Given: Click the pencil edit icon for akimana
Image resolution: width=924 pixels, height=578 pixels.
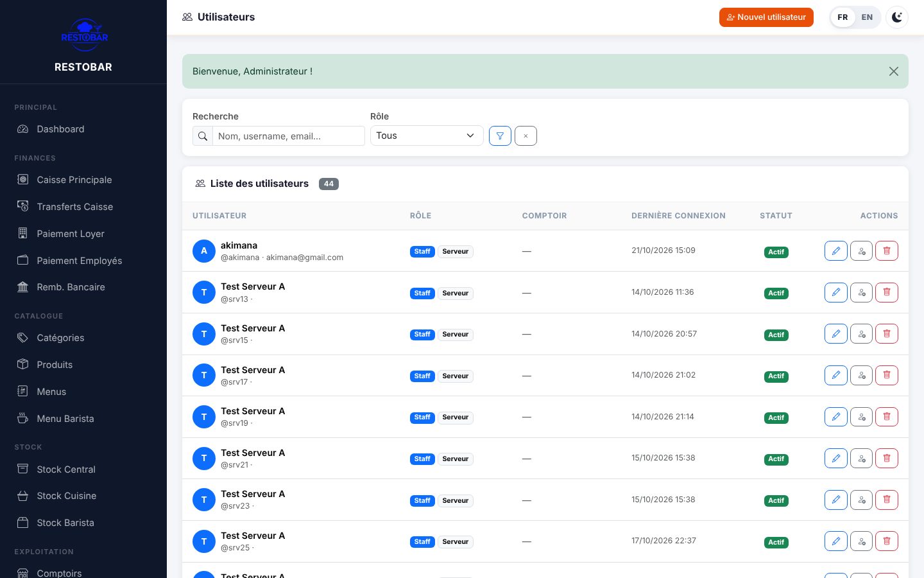Looking at the screenshot, I should pos(835,251).
